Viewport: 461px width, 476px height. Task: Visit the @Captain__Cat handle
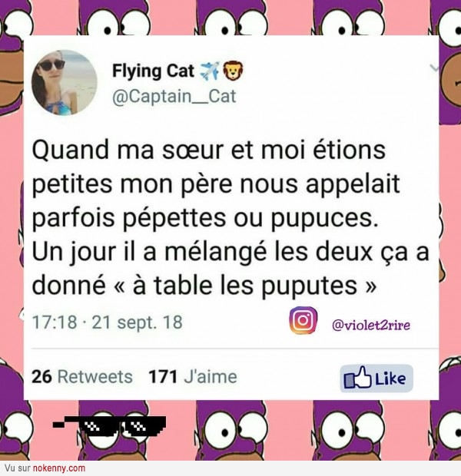[x=174, y=97]
